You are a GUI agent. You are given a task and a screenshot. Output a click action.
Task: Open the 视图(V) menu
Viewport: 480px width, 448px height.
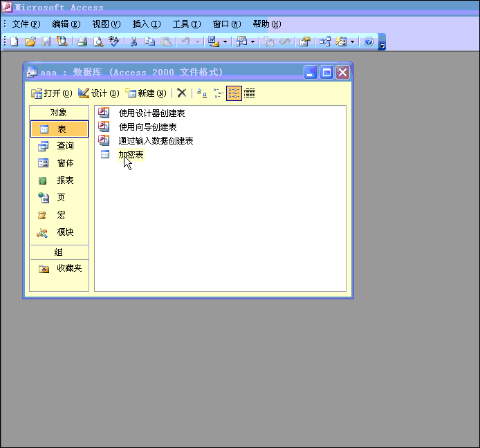[x=107, y=24]
